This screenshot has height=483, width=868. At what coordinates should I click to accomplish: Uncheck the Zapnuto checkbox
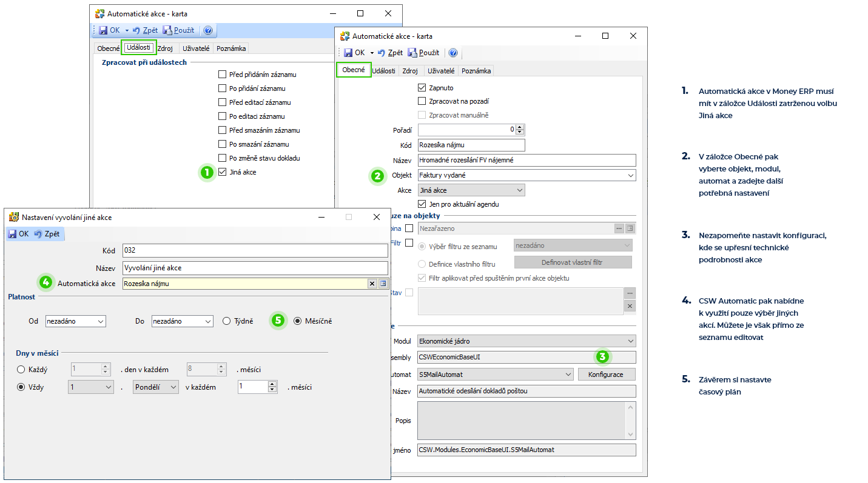click(x=422, y=88)
